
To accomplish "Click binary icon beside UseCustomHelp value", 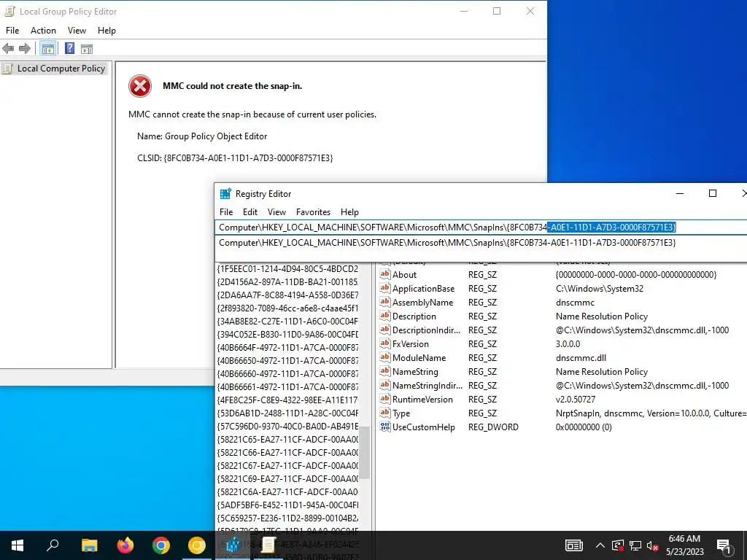I will click(x=385, y=427).
